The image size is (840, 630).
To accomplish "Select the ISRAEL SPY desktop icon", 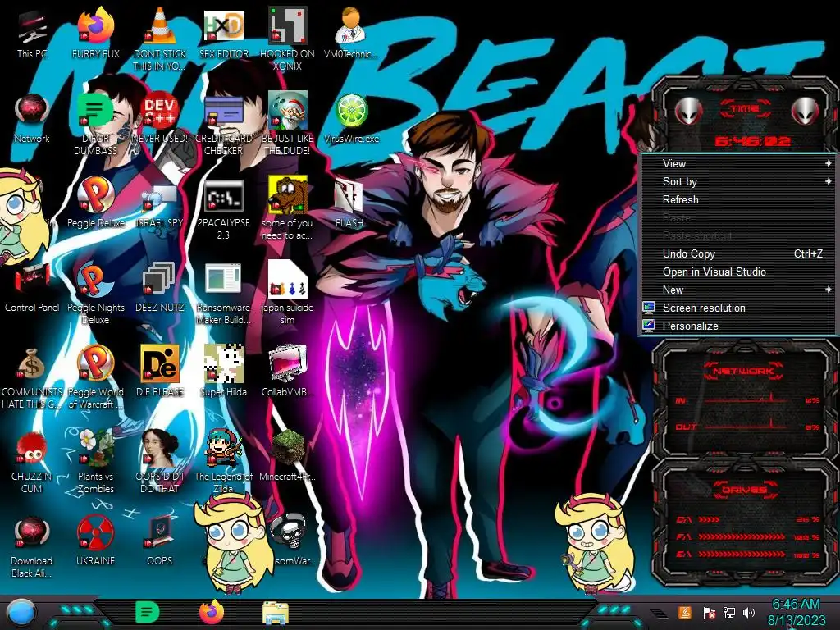I will coord(160,199).
